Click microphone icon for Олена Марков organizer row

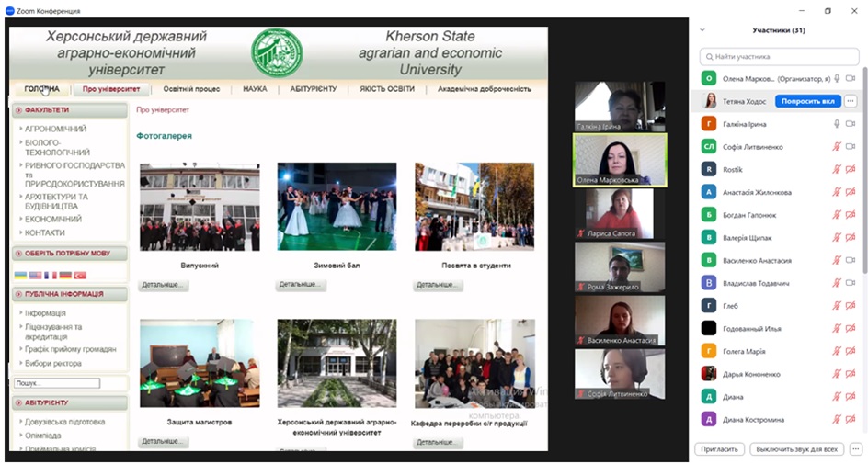(x=837, y=78)
